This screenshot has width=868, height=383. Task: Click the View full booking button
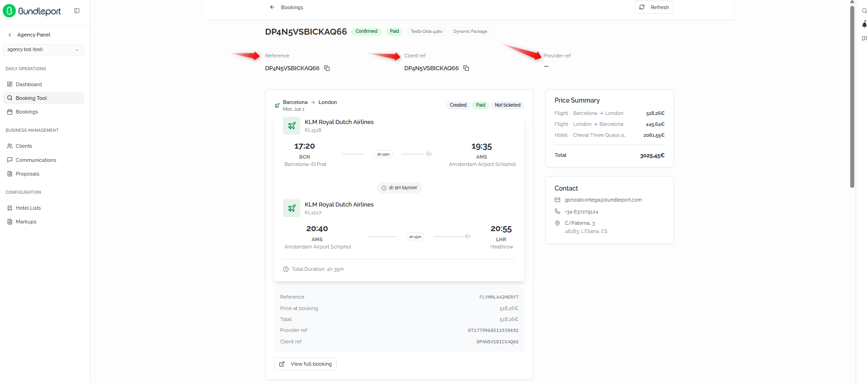[x=305, y=364]
